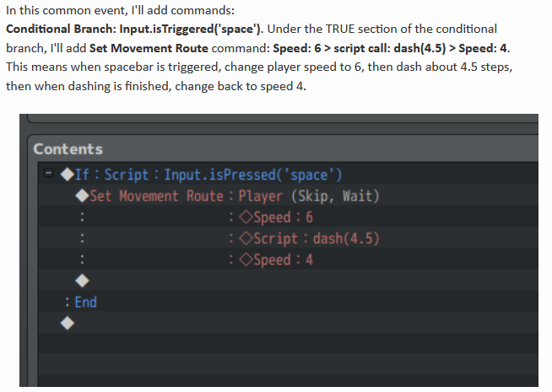This screenshot has height=392, width=552.
Task: Click the Player (Skip, Wait) target text
Action: (309, 196)
